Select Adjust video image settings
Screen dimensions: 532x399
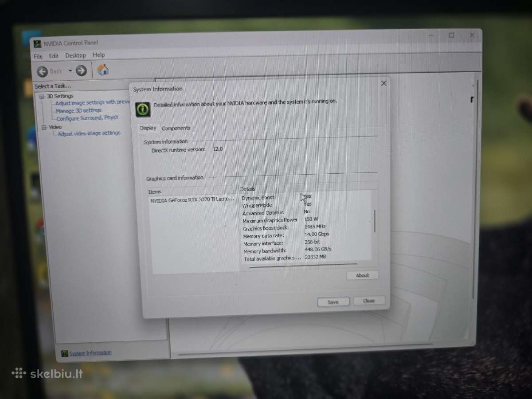(x=89, y=133)
